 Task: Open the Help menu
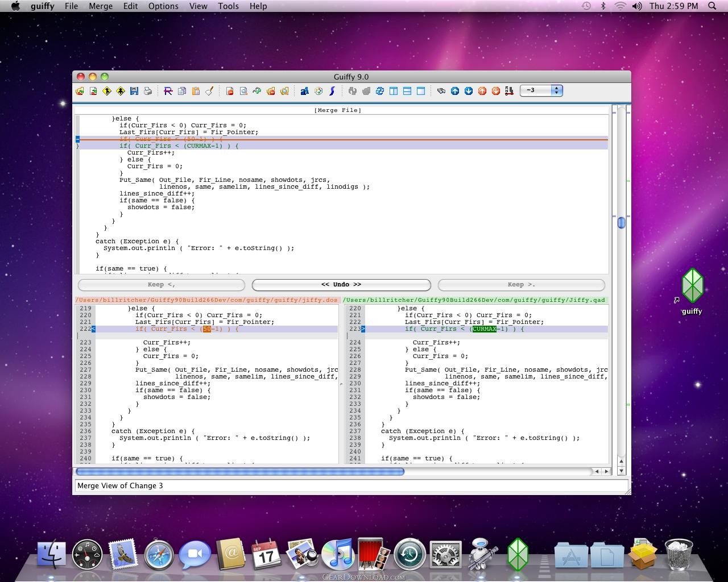pos(258,6)
